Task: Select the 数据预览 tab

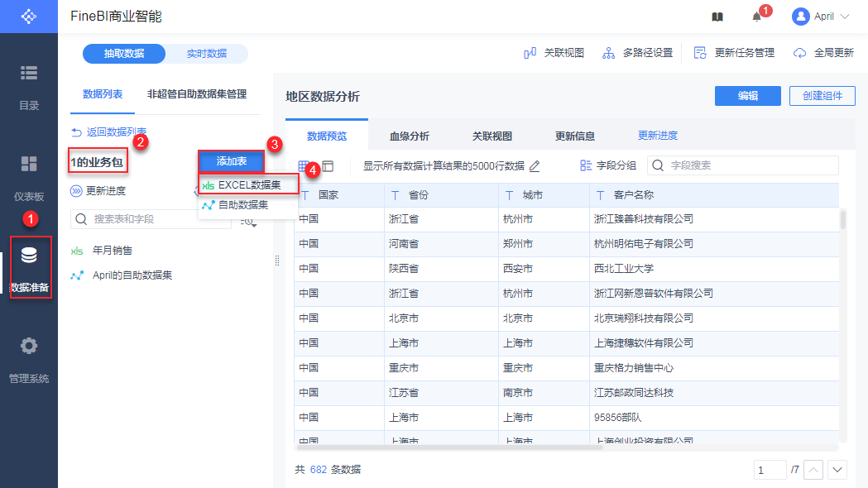Action: (x=327, y=136)
